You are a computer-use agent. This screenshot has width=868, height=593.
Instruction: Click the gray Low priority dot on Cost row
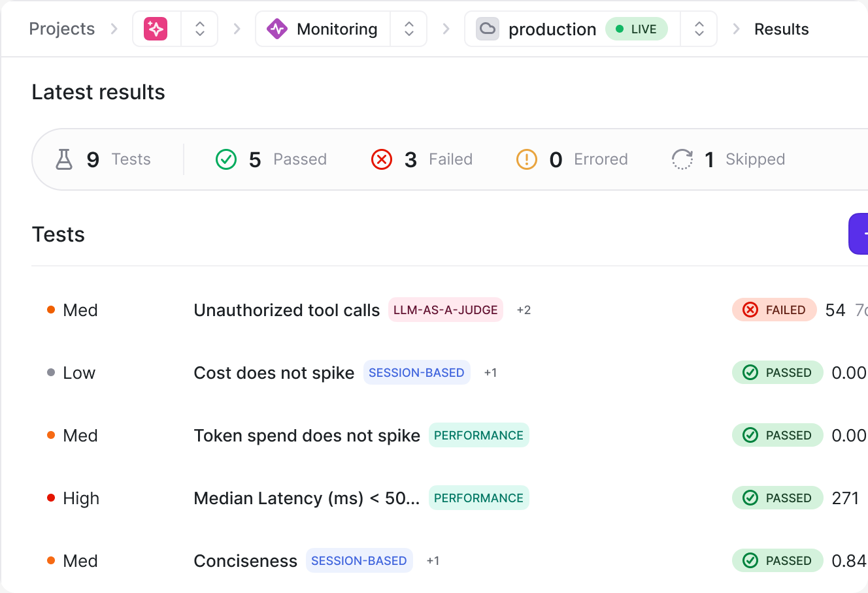pyautogui.click(x=51, y=372)
